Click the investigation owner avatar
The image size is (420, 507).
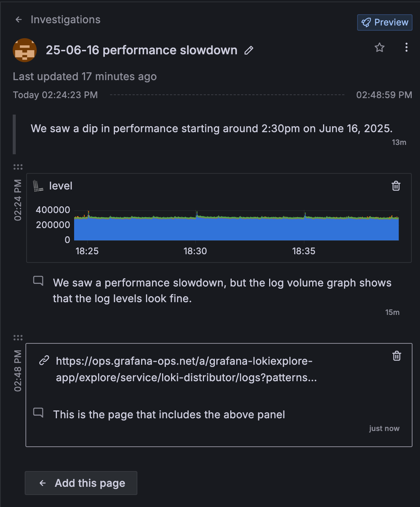[25, 50]
